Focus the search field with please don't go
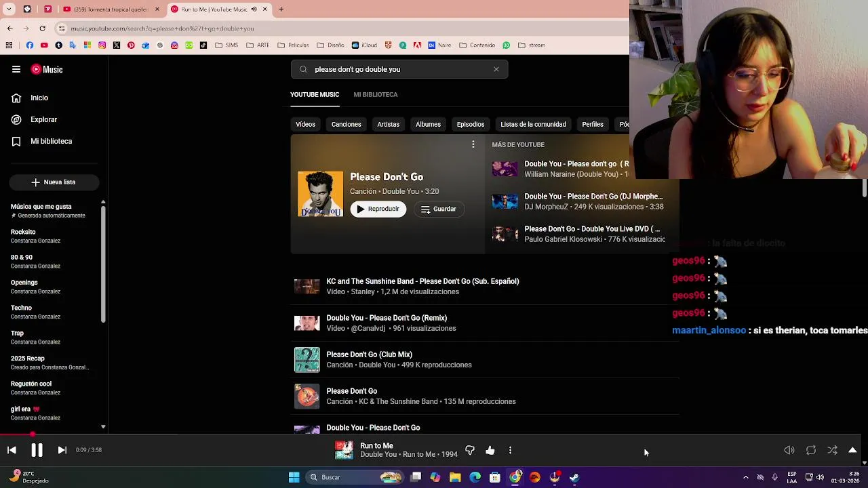Screen dimensions: 868x488 [399, 69]
